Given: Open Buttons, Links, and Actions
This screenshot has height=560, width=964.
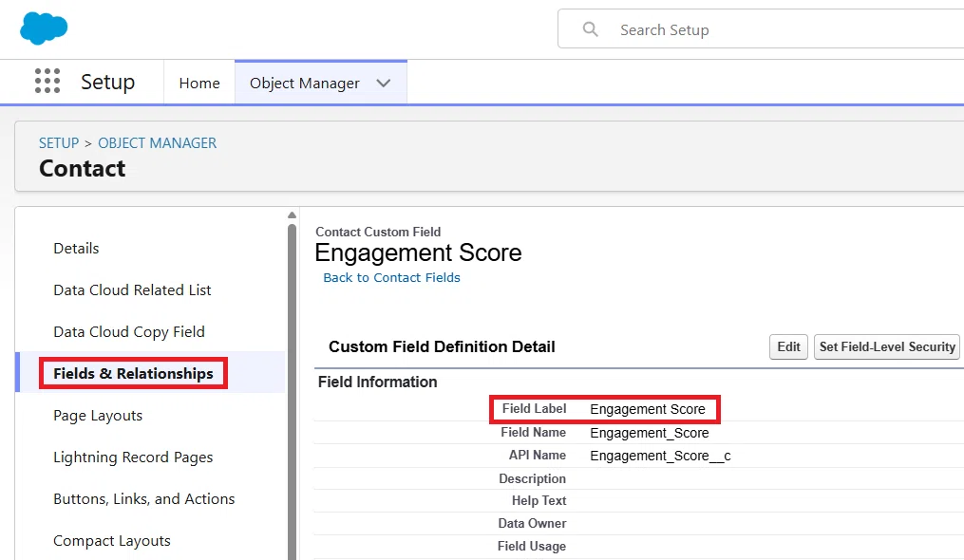Looking at the screenshot, I should point(143,499).
